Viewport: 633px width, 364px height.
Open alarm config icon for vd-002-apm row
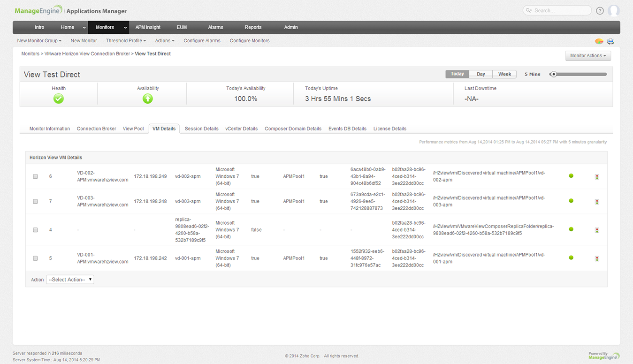pos(597,177)
